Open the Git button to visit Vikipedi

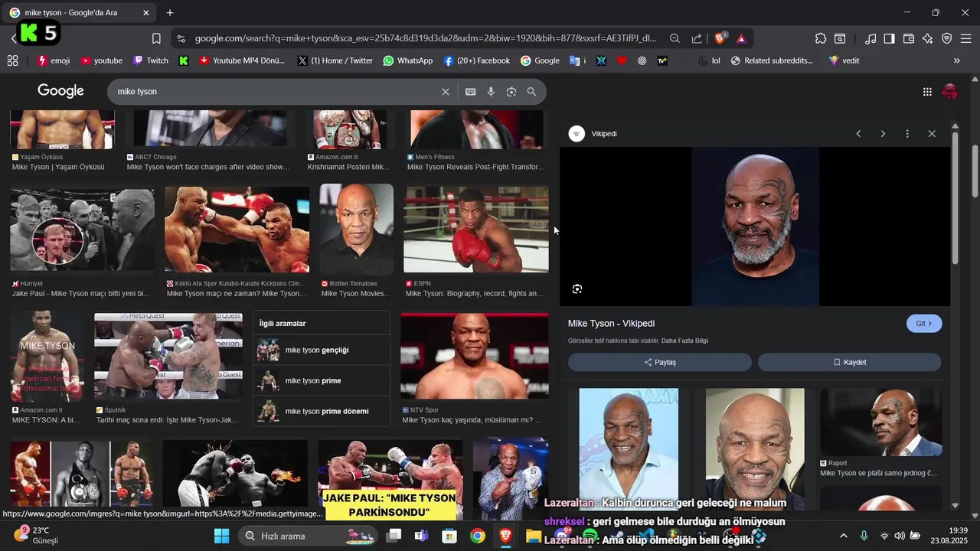[x=924, y=324]
